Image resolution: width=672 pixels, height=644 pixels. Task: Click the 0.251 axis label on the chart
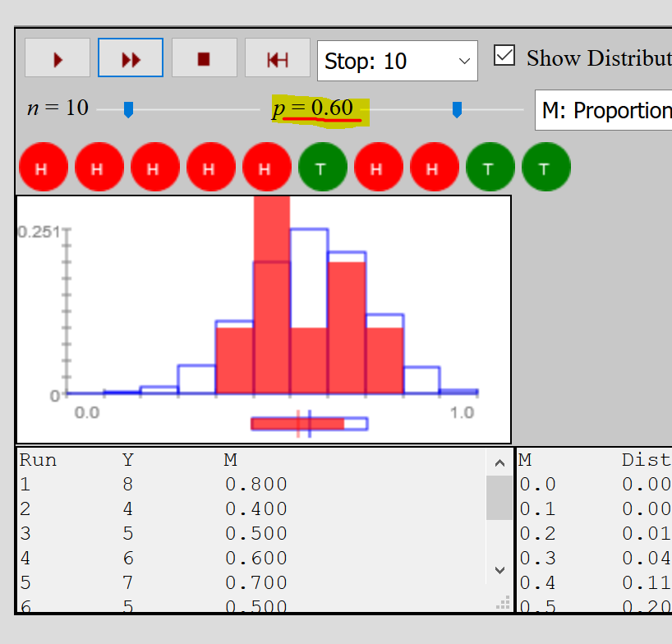[39, 232]
